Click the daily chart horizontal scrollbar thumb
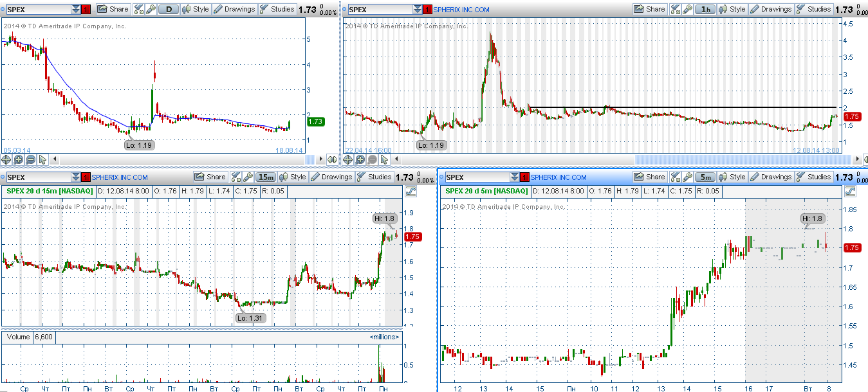This screenshot has width=868, height=392. click(310, 159)
